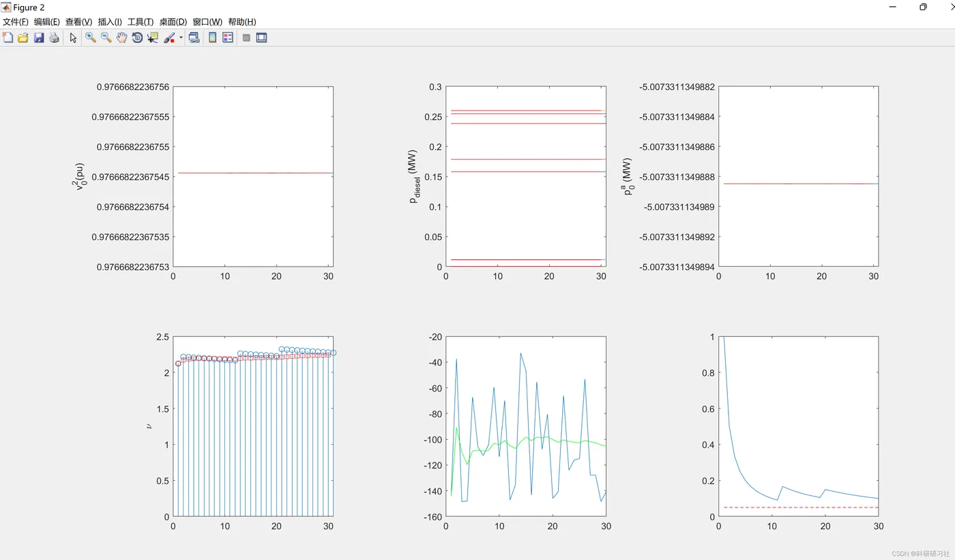The width and height of the screenshot is (955, 560).
Task: Select the Zoom In magnifier tool
Action: (91, 38)
